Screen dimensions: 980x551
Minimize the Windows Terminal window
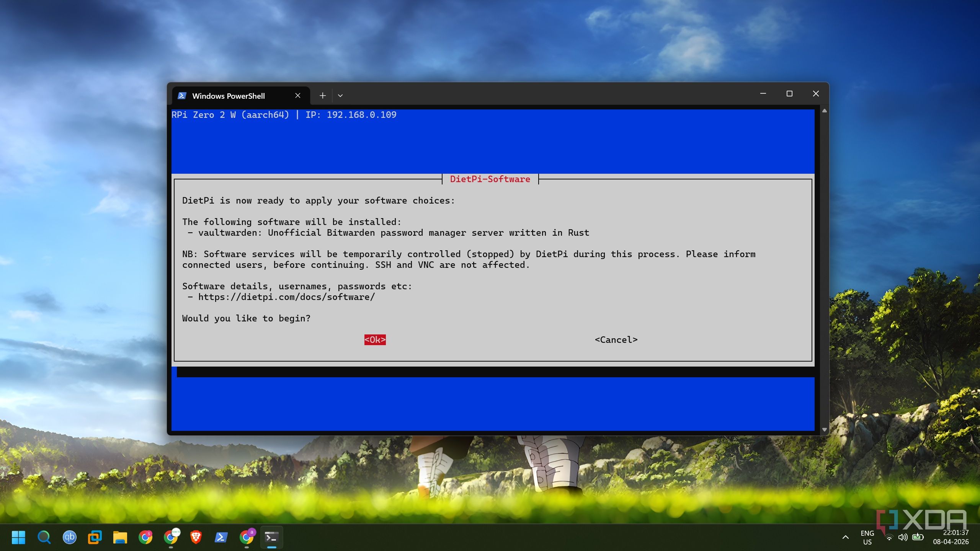[763, 94]
